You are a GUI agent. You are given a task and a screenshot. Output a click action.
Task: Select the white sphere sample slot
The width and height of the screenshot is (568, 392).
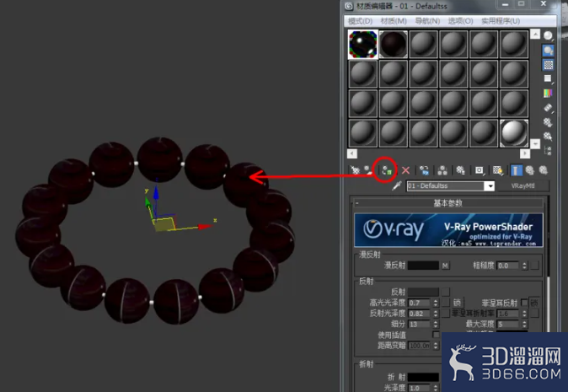(x=514, y=133)
